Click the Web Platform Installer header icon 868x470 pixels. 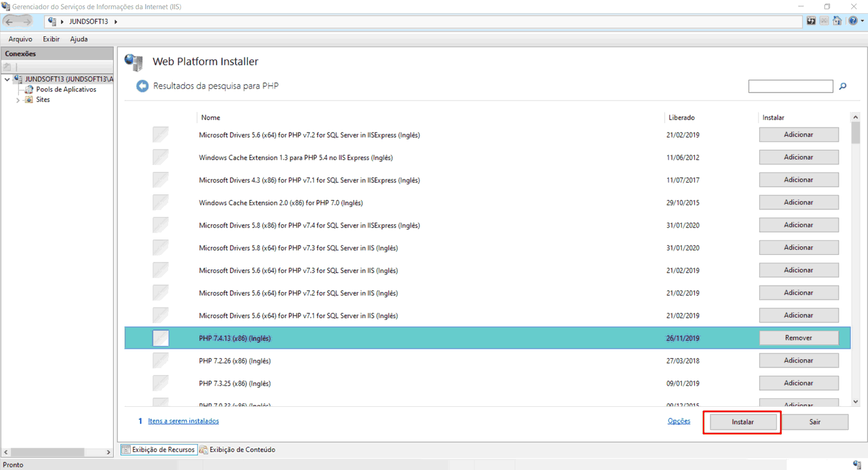pyautogui.click(x=134, y=62)
